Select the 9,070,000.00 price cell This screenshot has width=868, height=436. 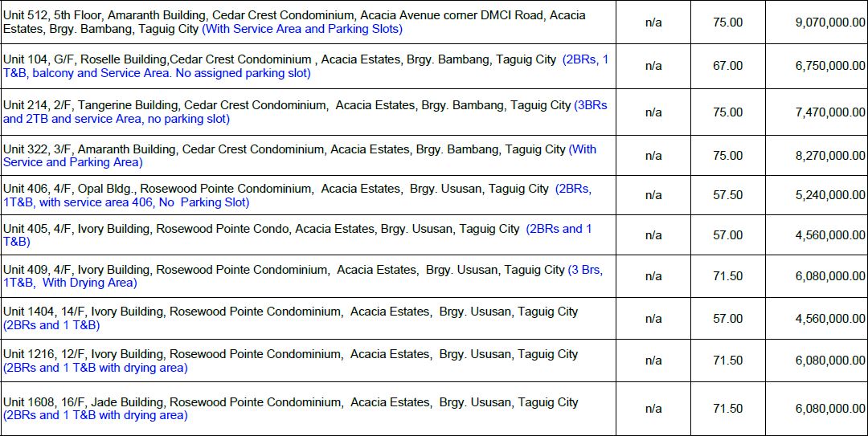click(829, 22)
